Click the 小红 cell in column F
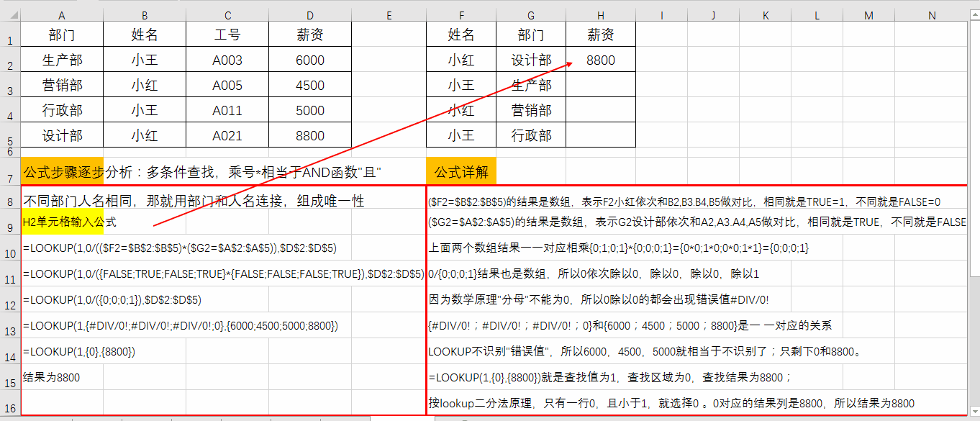 click(x=461, y=60)
